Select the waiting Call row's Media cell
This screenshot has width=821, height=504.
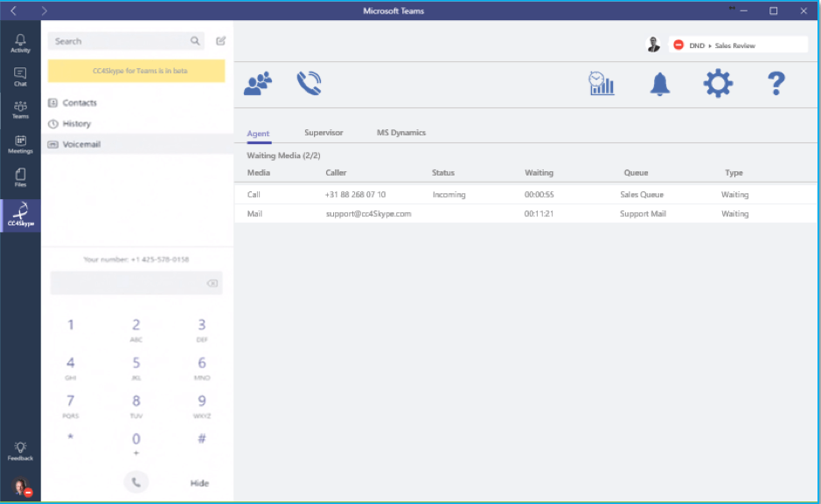pyautogui.click(x=254, y=195)
